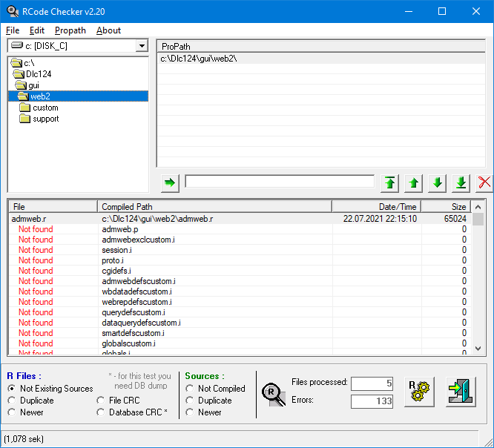
Task: Click RCode Checker title bar app icon
Action: (13, 11)
